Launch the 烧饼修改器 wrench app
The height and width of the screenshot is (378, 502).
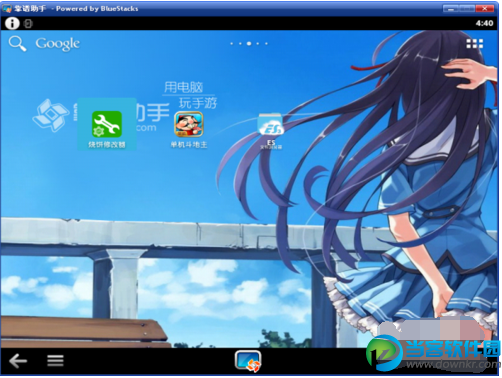tap(107, 130)
